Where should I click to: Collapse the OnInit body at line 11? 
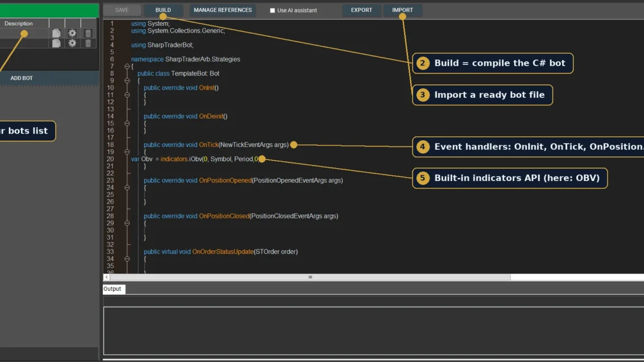(x=127, y=94)
